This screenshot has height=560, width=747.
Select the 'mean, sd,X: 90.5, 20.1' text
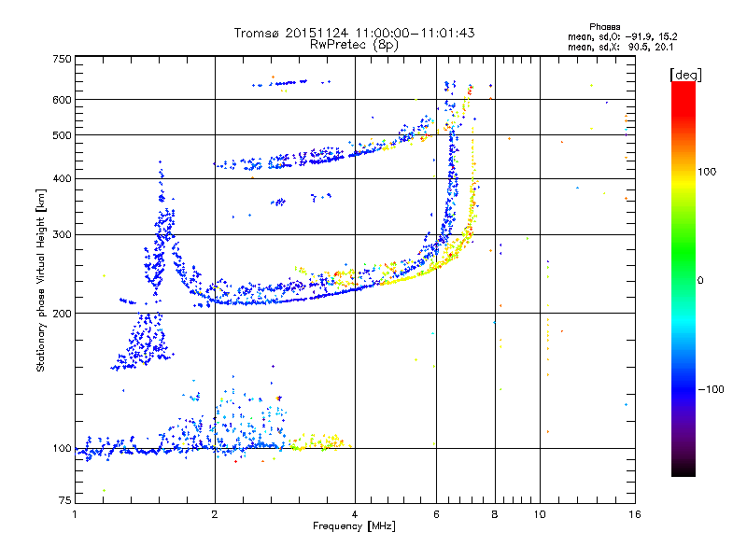[620, 47]
